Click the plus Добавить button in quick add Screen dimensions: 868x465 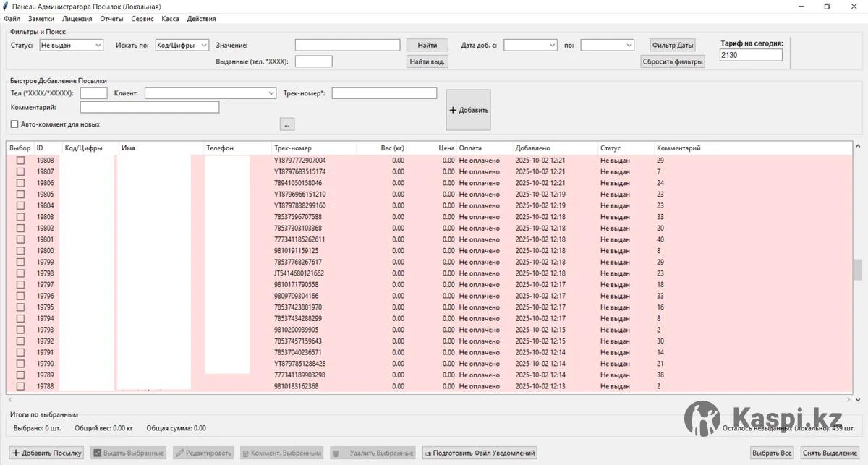[468, 111]
